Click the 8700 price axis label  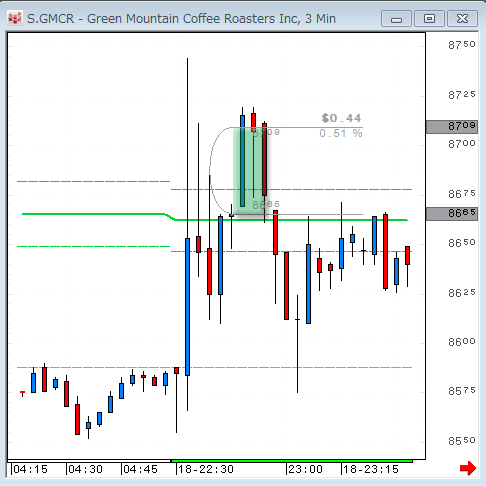pyautogui.click(x=462, y=144)
